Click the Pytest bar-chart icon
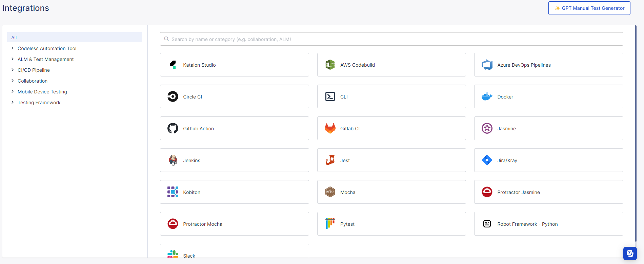Screen dimensions: 644x264 [x=330, y=224]
